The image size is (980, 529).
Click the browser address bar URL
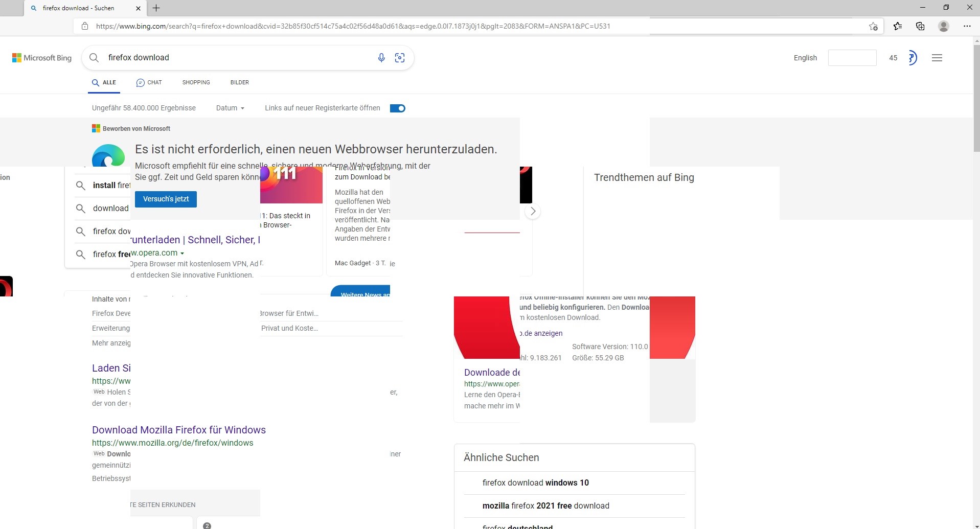click(353, 26)
